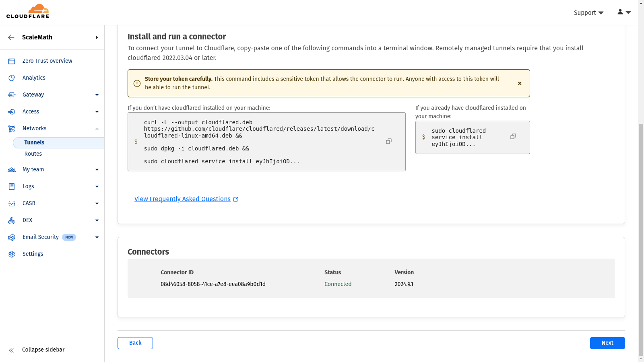644x362 pixels.
Task: Click the back arrow beside ScaleMath
Action: coord(11,37)
